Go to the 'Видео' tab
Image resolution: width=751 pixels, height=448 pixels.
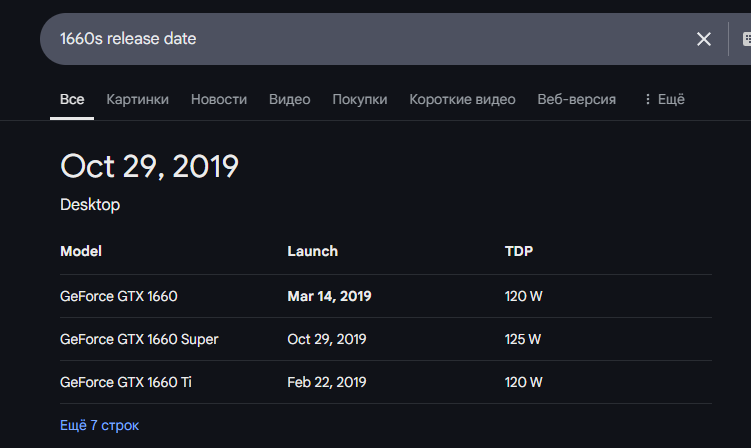pyautogui.click(x=289, y=99)
